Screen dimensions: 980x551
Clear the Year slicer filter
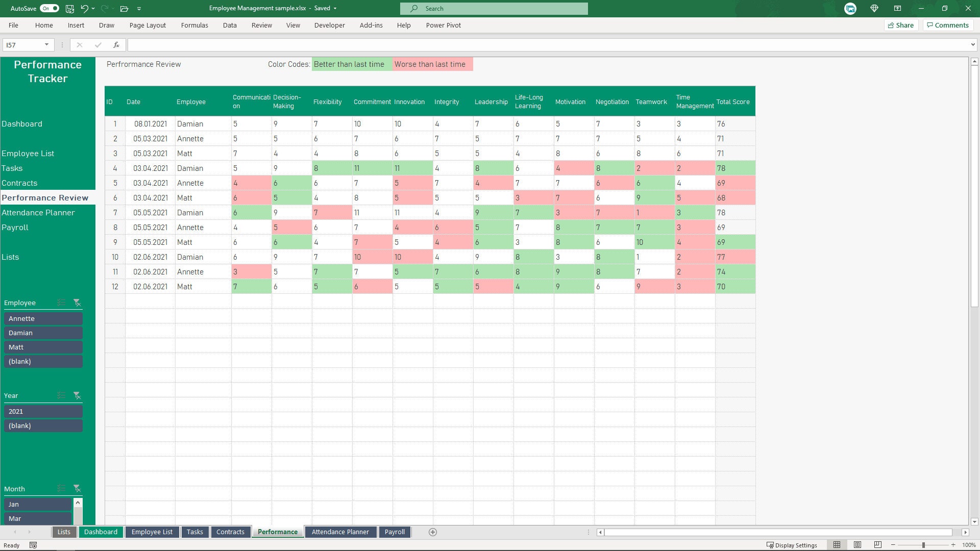point(78,395)
